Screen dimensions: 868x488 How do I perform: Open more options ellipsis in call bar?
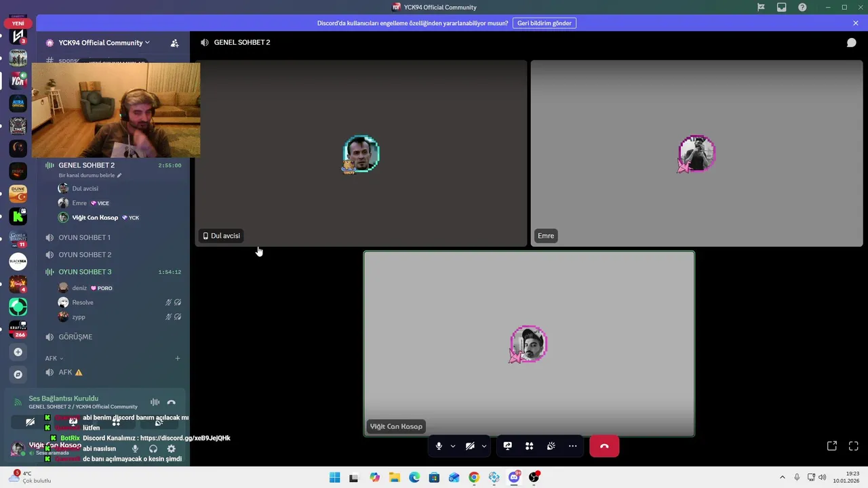[x=573, y=446]
